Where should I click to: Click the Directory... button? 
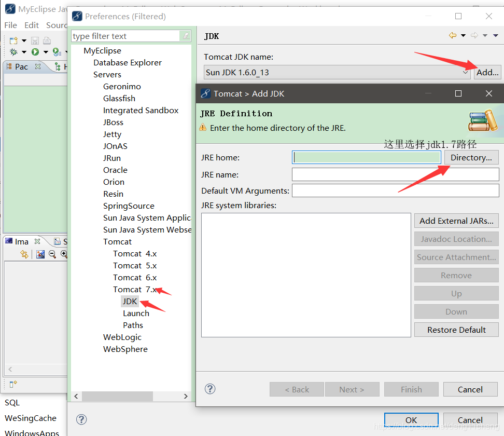[471, 158]
